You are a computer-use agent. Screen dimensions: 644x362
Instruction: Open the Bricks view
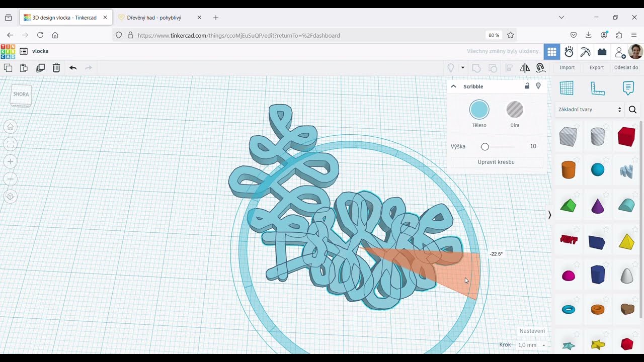(x=602, y=52)
